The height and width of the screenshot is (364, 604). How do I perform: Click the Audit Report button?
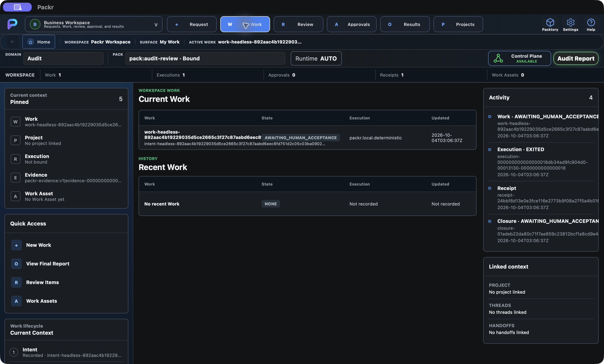tap(576, 58)
